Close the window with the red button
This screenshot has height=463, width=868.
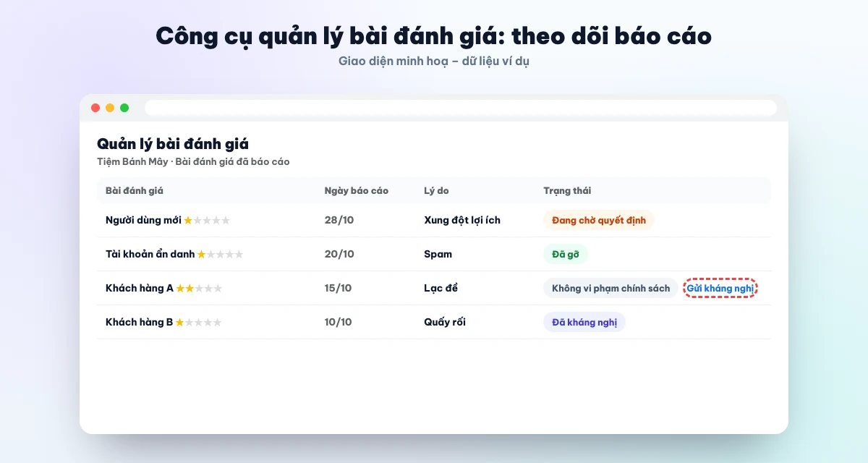[x=95, y=108]
